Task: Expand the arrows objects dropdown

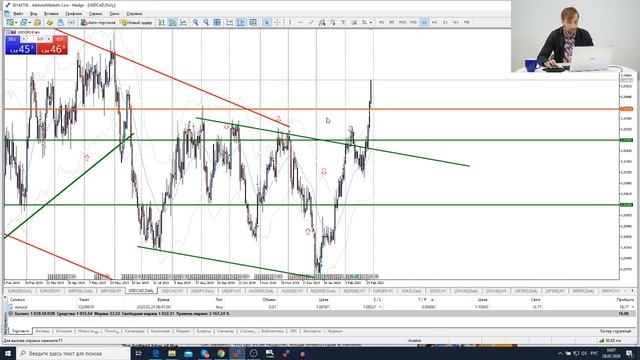Action: tap(371, 22)
